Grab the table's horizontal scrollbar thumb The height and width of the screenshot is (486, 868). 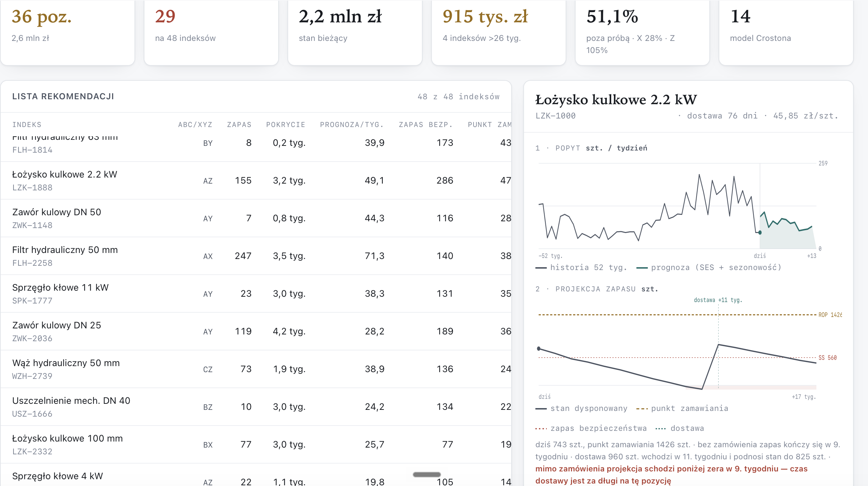[427, 474]
